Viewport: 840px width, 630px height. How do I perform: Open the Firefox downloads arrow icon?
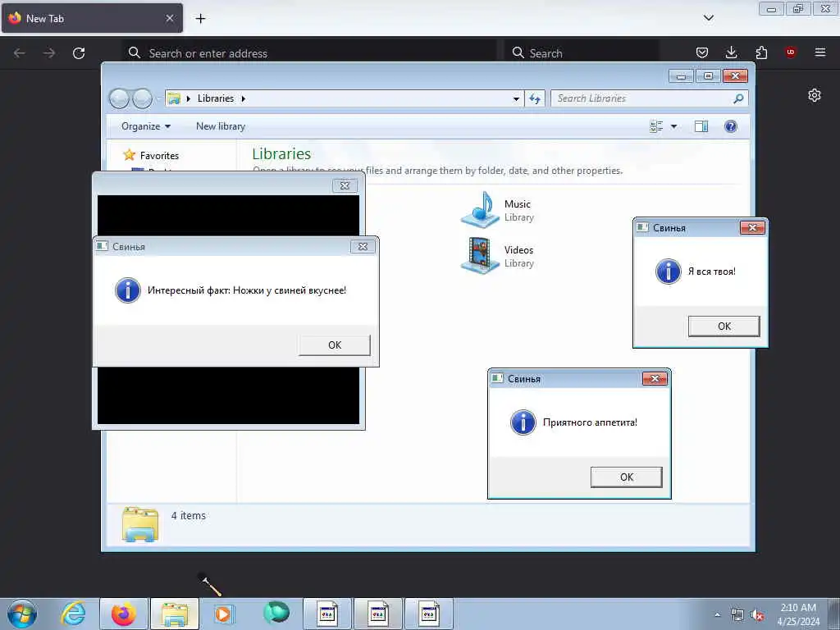point(731,52)
